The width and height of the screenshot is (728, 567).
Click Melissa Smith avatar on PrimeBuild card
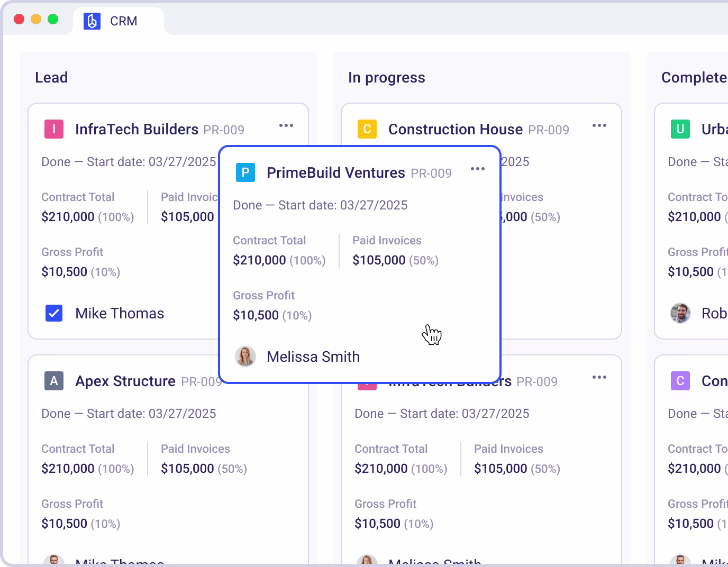(245, 356)
